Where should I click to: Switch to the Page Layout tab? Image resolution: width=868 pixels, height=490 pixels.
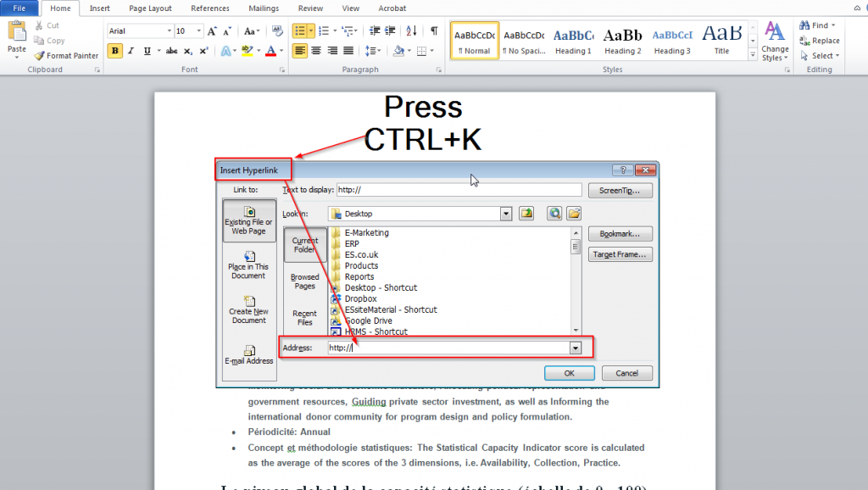point(150,8)
